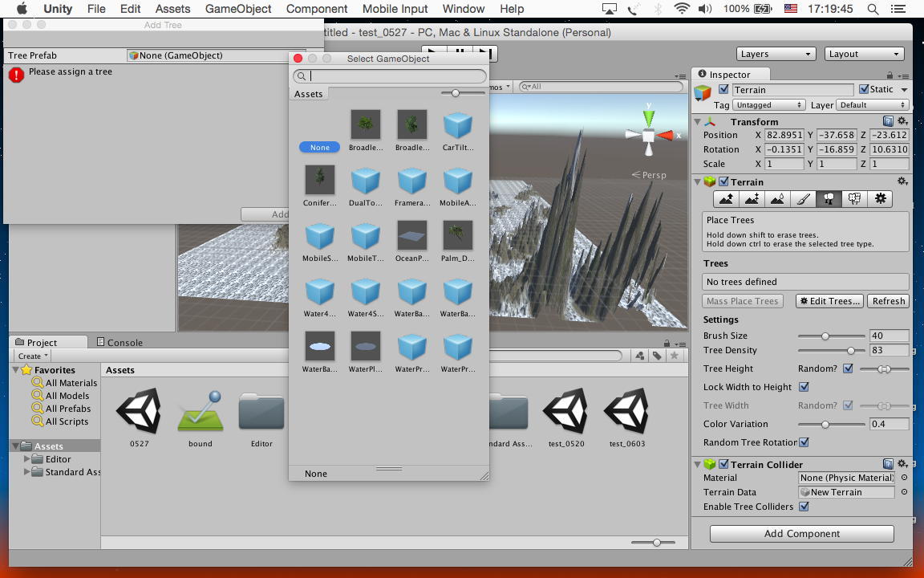Click the Add Component button
The width and height of the screenshot is (924, 578).
pyautogui.click(x=801, y=534)
